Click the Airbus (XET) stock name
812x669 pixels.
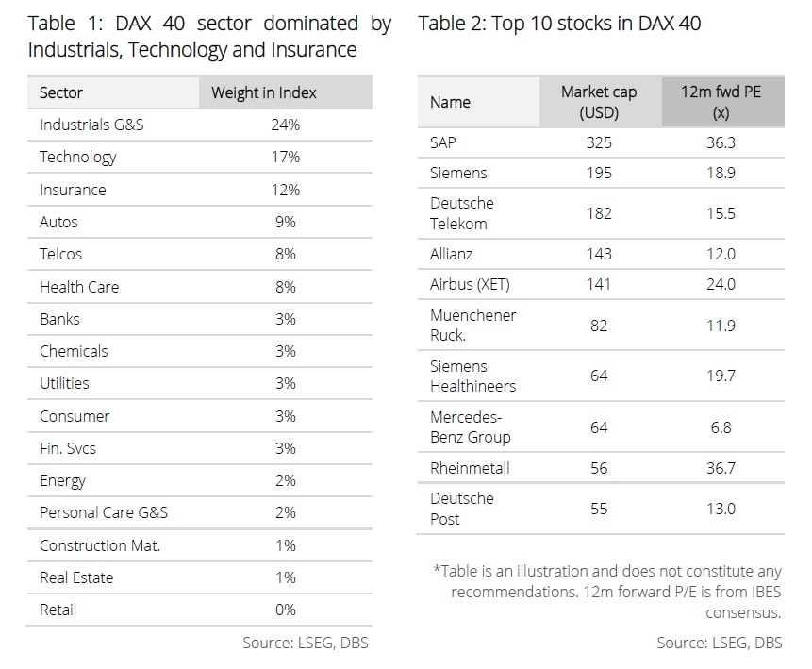point(470,284)
